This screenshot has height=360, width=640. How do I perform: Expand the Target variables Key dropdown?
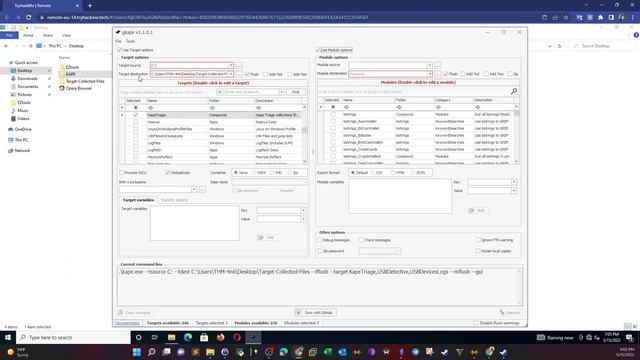[x=303, y=210]
